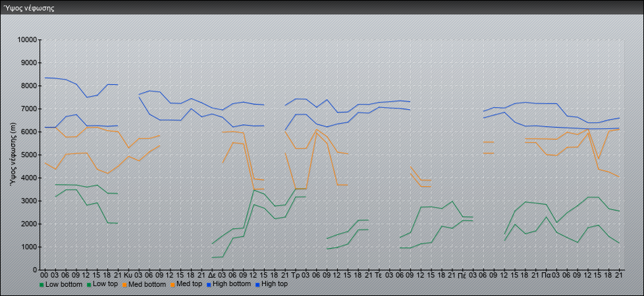This screenshot has width=644, height=296.
Task: Click the orange Med bottom legend swatch
Action: pyautogui.click(x=124, y=284)
